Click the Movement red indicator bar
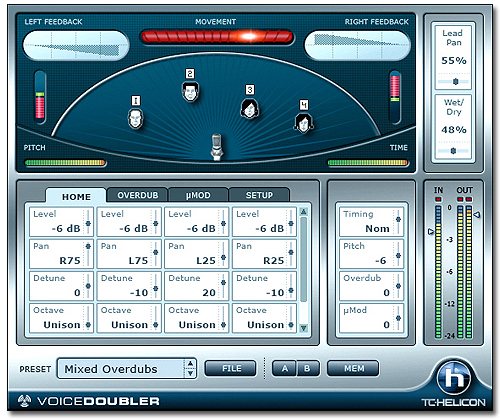 click(217, 36)
